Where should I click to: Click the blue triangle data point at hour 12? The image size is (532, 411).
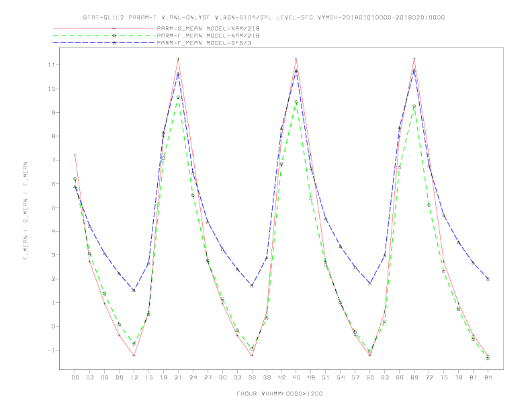pyautogui.click(x=134, y=290)
